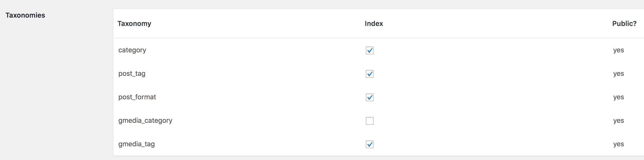The width and height of the screenshot is (644, 160).
Task: Click the category taxonomy name
Action: (132, 50)
